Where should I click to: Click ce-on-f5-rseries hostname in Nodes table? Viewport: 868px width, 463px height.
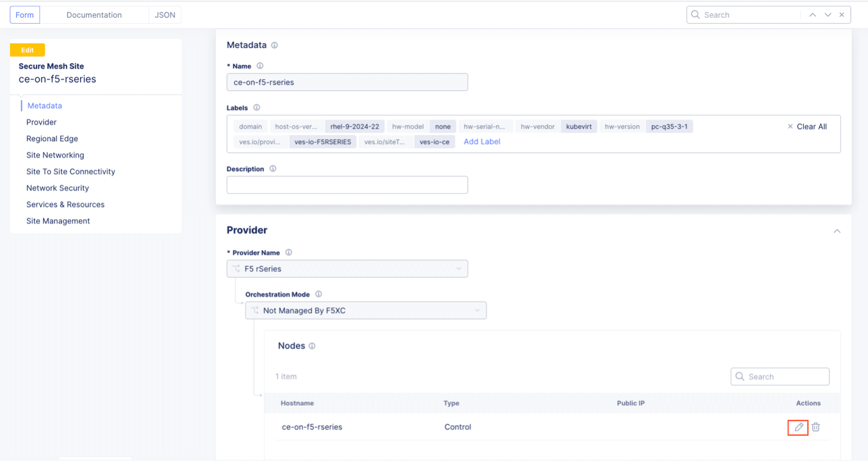click(x=312, y=427)
